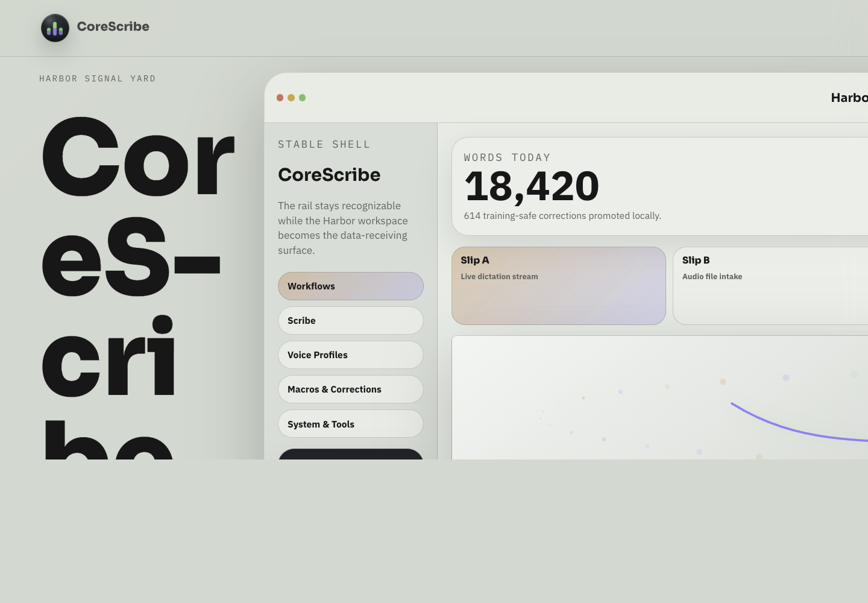Open Macros & Corrections
868x603 pixels.
(x=351, y=389)
